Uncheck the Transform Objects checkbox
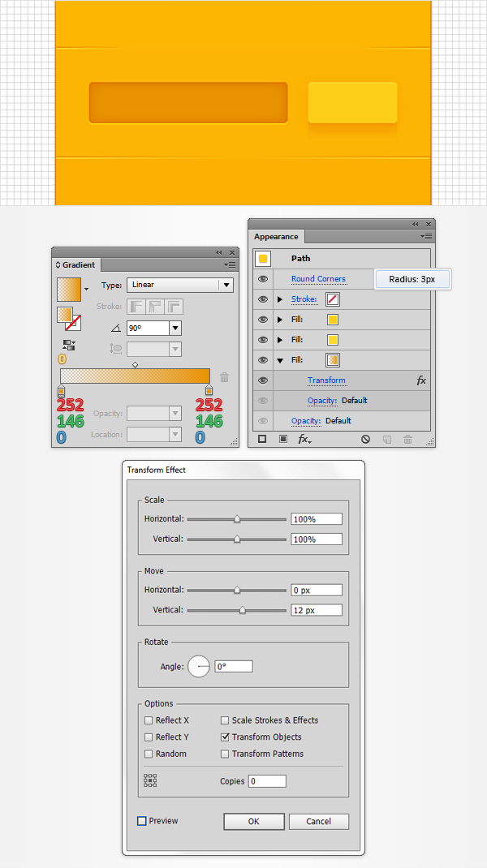Viewport: 487px width, 868px height. click(x=226, y=737)
